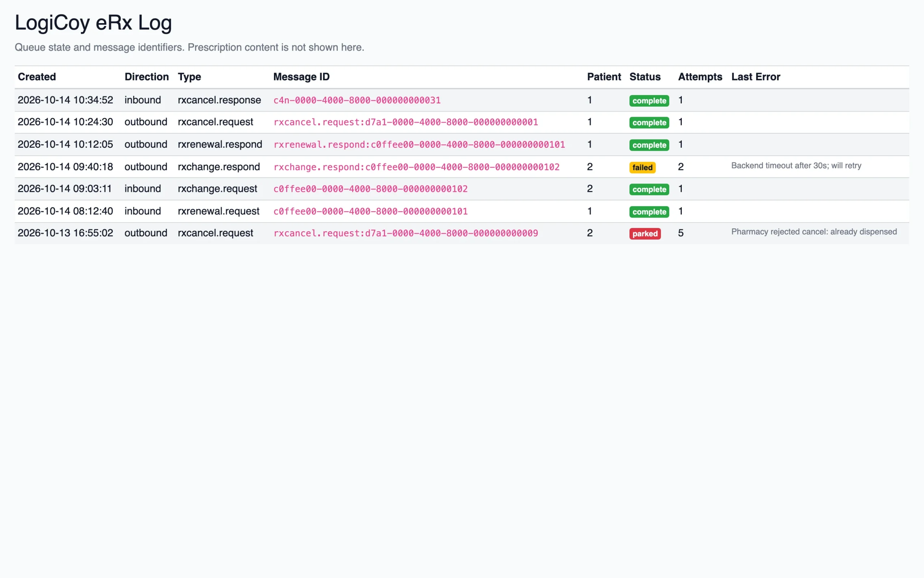Click timestamp 2026-10-14 10:24:30
The image size is (924, 578).
(x=65, y=122)
